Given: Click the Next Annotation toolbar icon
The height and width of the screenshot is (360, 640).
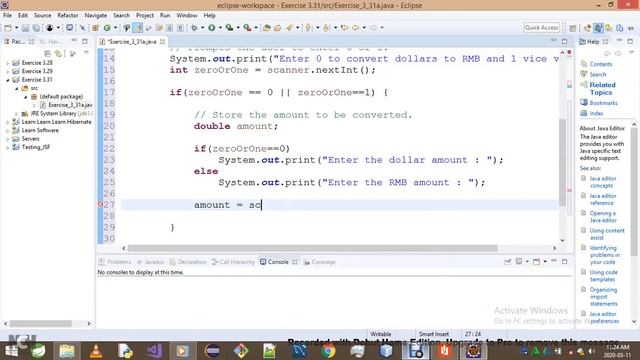Looking at the screenshot, I should click(309, 28).
